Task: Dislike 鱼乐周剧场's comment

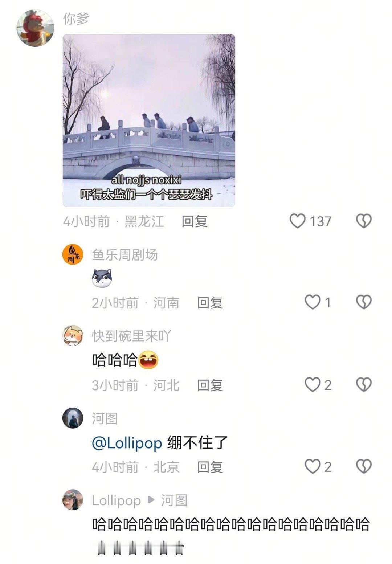Action: click(364, 302)
